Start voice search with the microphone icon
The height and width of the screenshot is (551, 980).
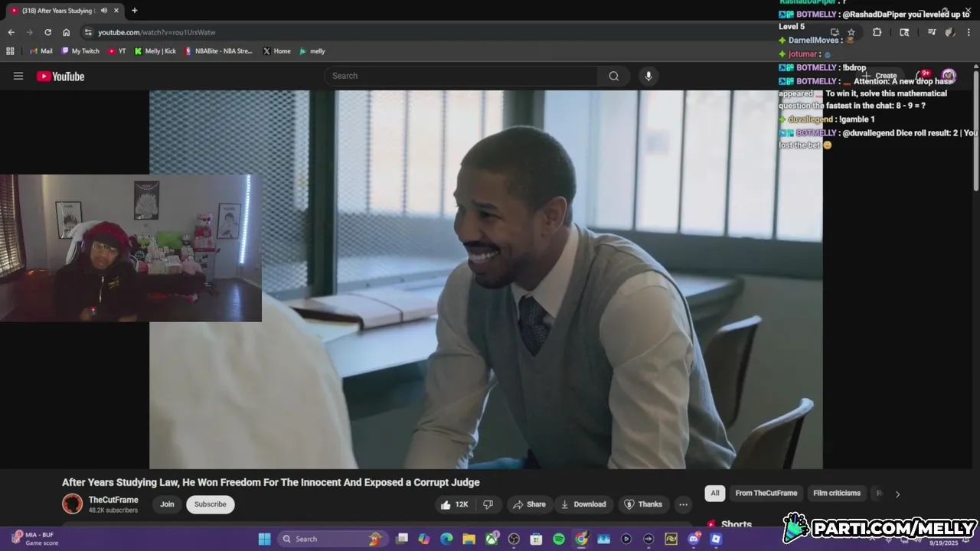click(648, 76)
